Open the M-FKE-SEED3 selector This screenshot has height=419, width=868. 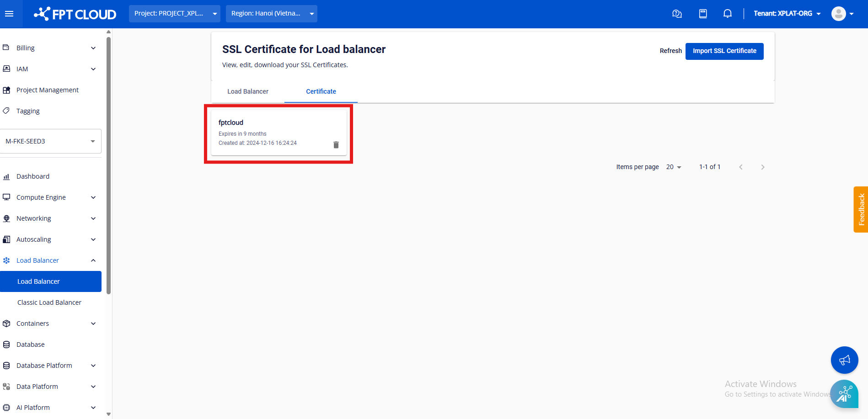pyautogui.click(x=50, y=141)
